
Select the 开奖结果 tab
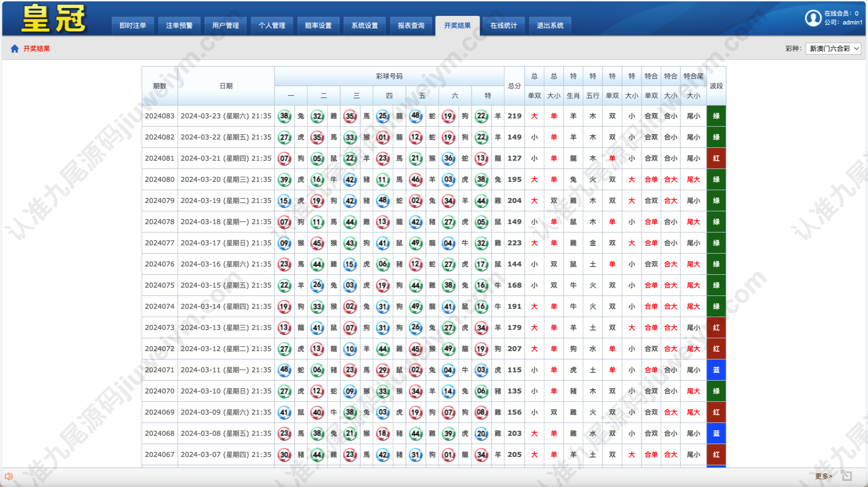[x=457, y=26]
